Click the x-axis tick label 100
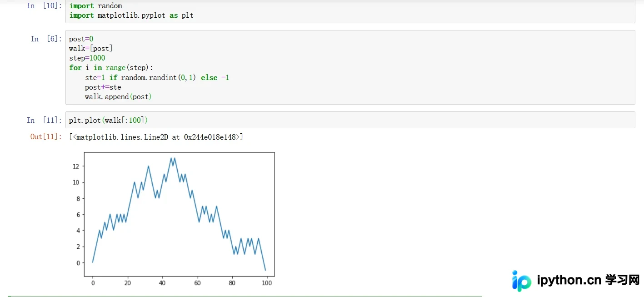 point(267,283)
